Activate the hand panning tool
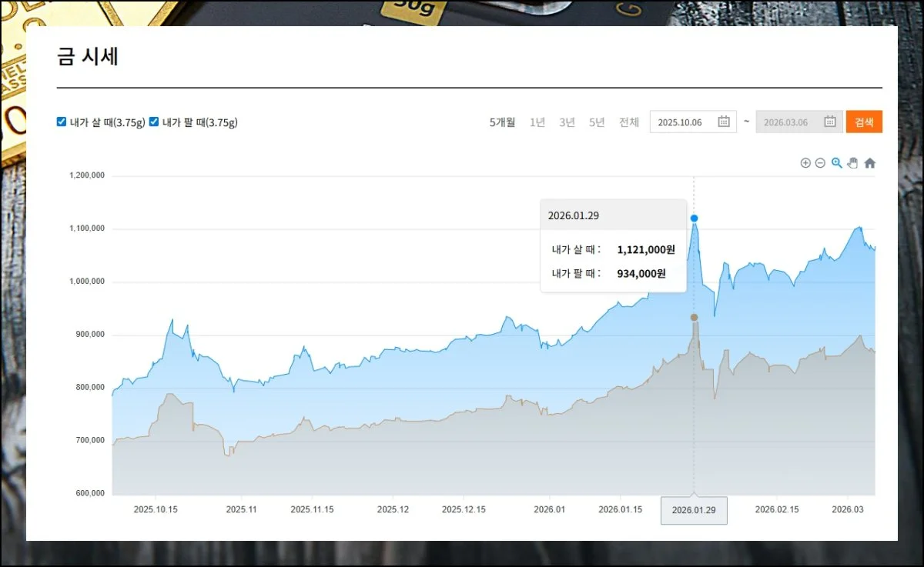Screen dimensions: 924x567 (x=852, y=163)
